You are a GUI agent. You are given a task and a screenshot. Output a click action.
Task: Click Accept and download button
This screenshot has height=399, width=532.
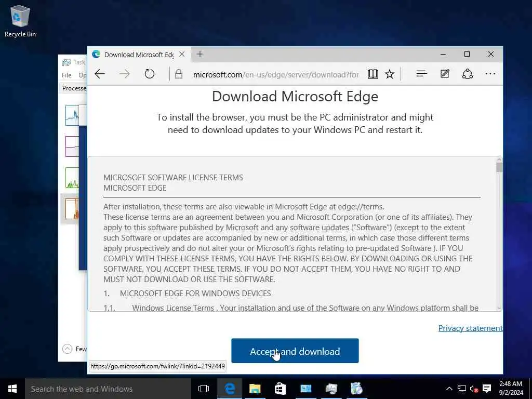tap(295, 351)
